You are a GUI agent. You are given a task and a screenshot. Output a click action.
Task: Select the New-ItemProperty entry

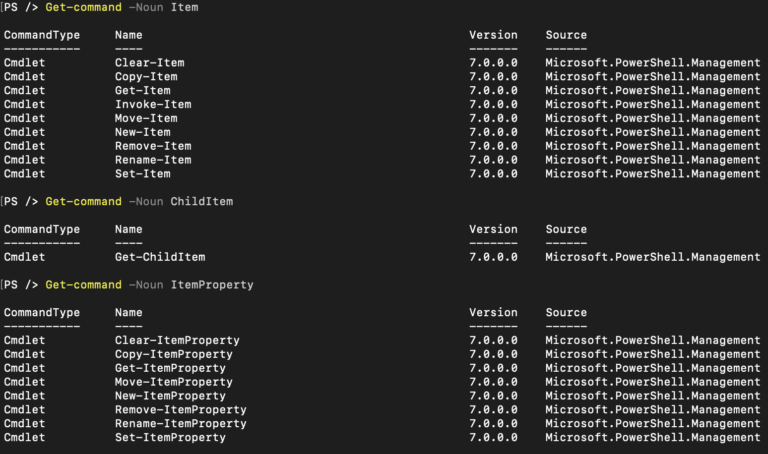click(x=170, y=396)
